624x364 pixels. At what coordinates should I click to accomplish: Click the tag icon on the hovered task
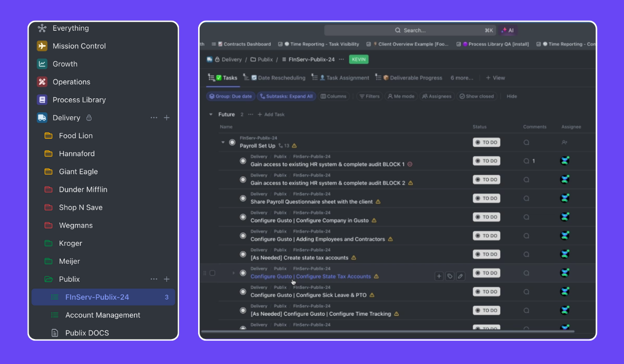click(450, 276)
